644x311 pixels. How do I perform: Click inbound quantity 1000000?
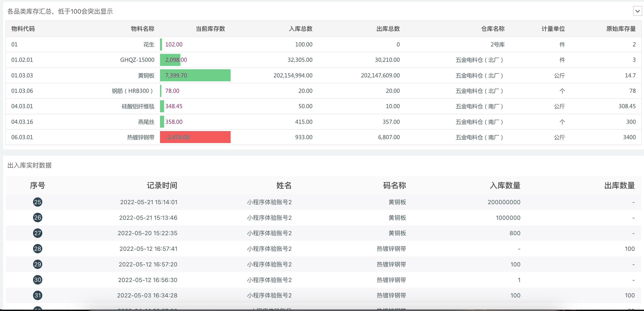pos(508,218)
